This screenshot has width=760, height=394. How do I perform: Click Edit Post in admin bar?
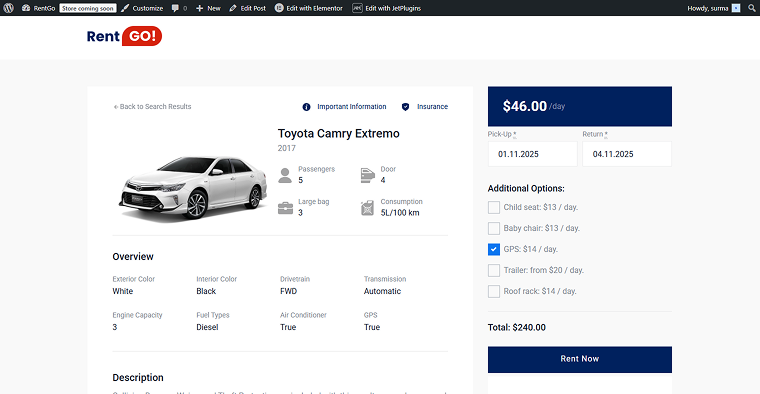pyautogui.click(x=247, y=8)
